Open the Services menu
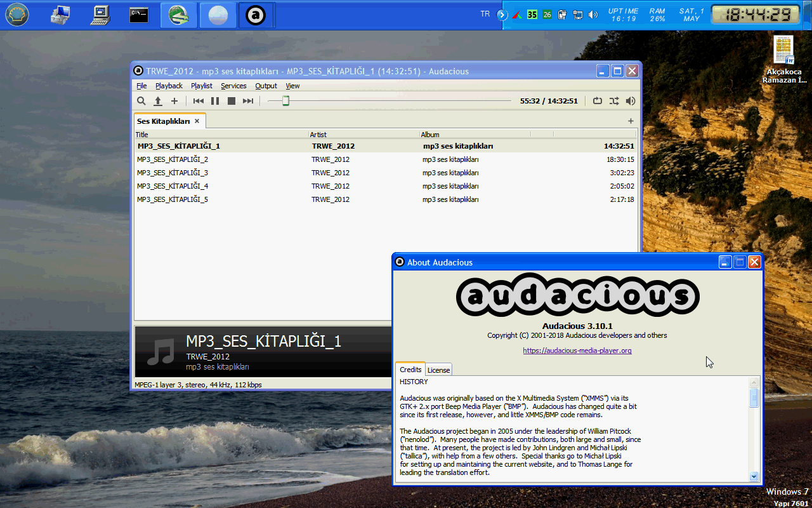 click(x=233, y=86)
